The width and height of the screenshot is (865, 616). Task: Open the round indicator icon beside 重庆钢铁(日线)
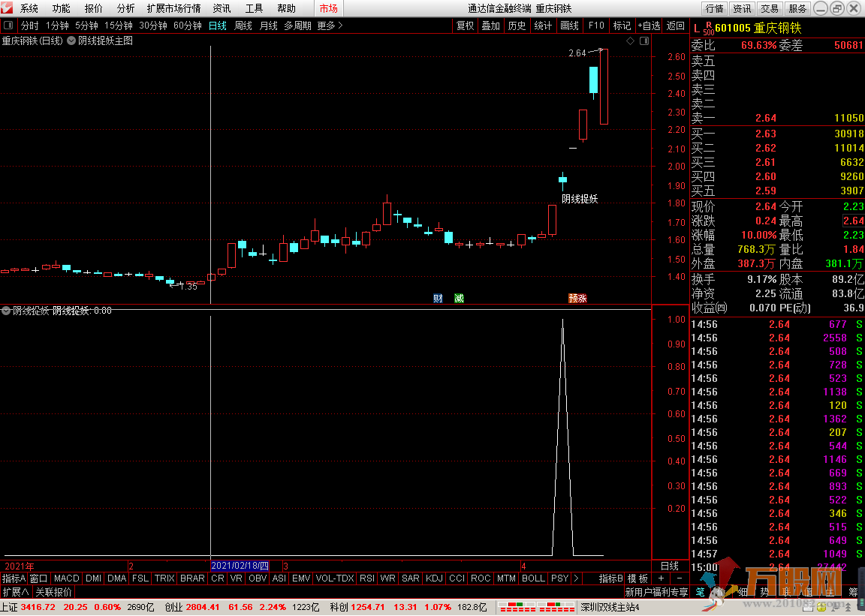pos(72,41)
